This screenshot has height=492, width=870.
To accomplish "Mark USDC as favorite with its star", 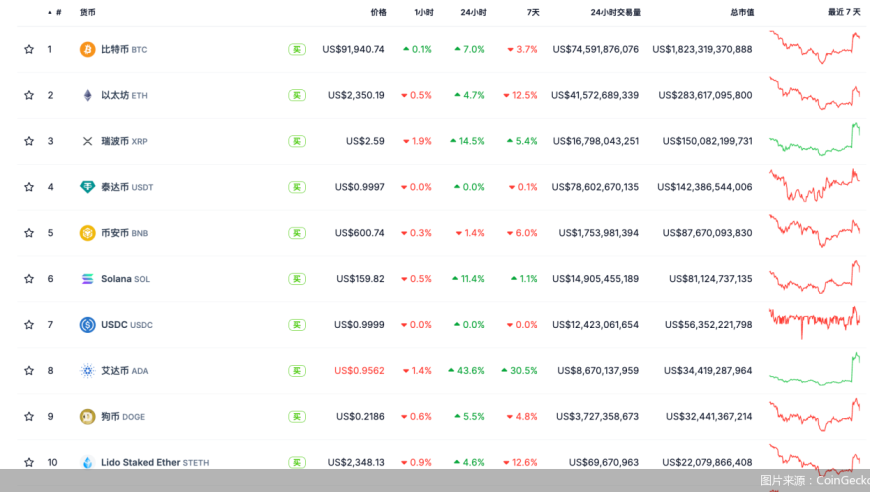I will tap(29, 325).
